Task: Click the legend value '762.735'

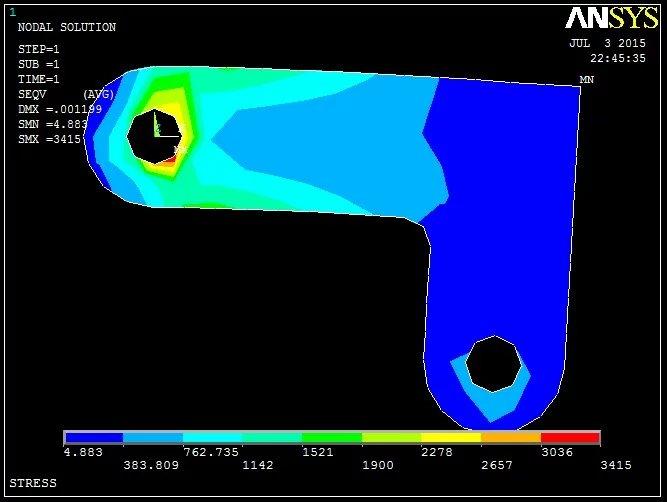Action: [211, 452]
